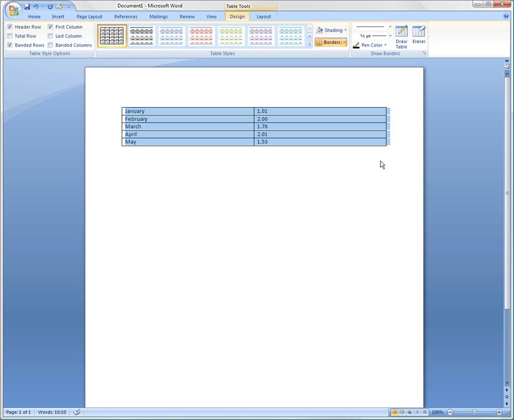This screenshot has width=514, height=420.
Task: Expand the Table Styles gallery more arrow
Action: pos(309,44)
